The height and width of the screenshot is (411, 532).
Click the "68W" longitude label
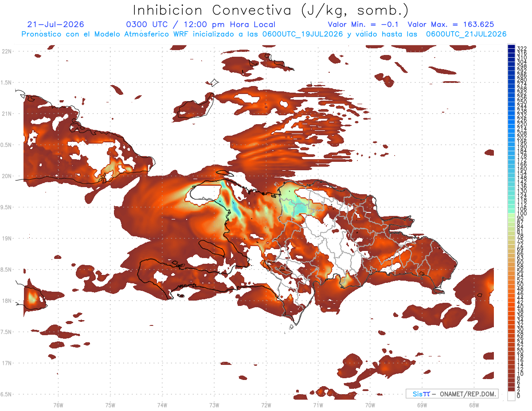[x=474, y=405]
